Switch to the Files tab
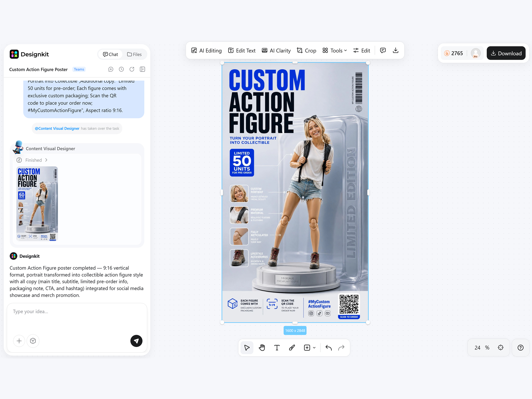The width and height of the screenshot is (532, 399). (x=134, y=54)
